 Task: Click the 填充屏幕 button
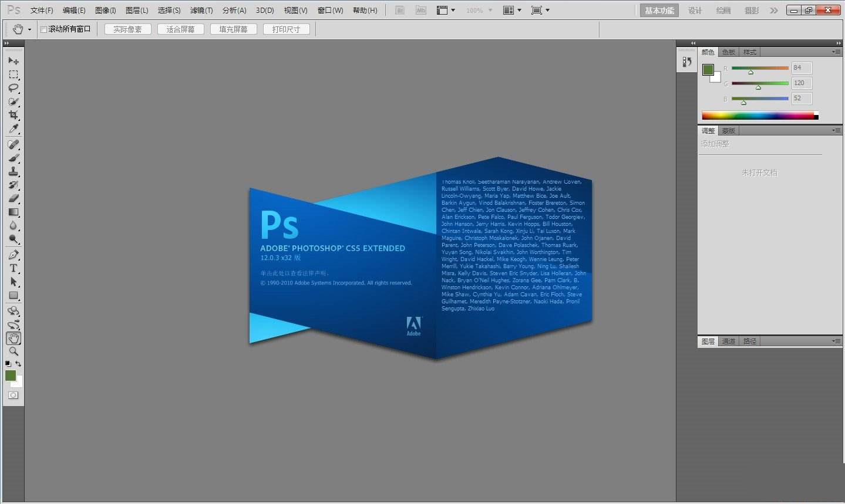pyautogui.click(x=233, y=29)
